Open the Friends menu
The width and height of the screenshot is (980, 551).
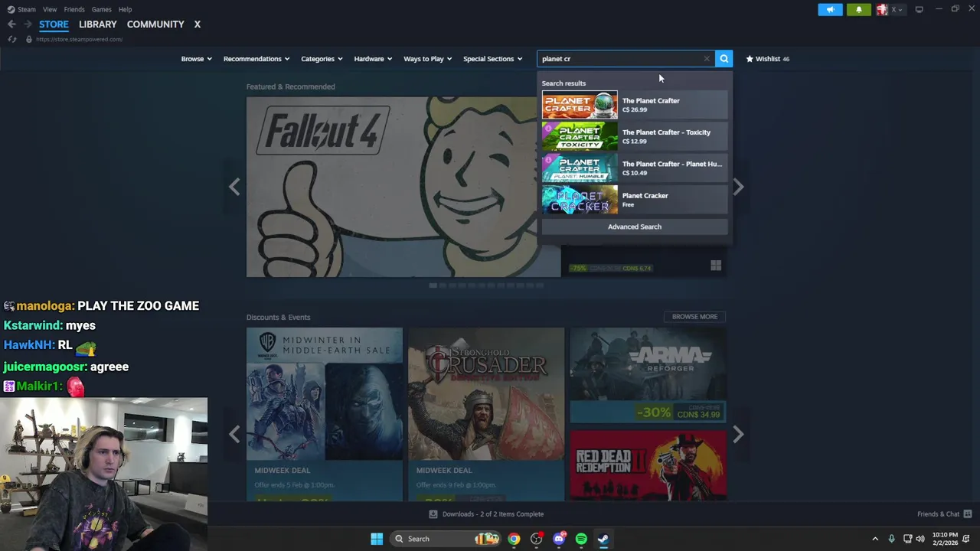[74, 9]
